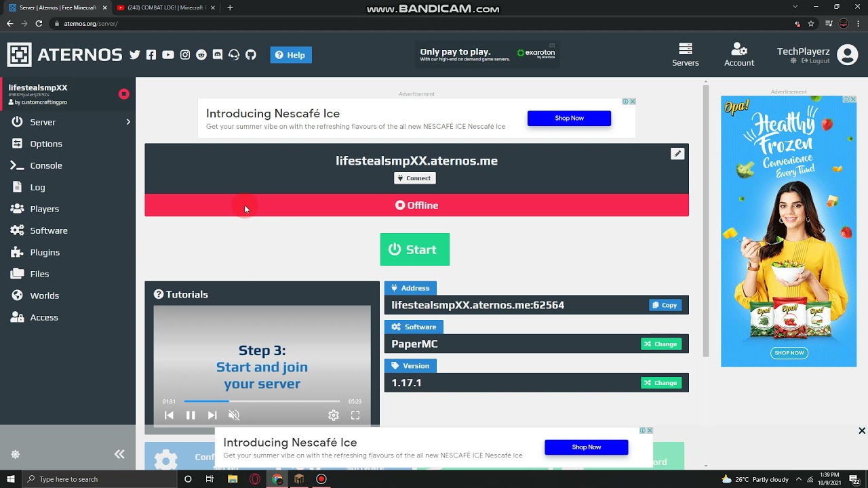
Task: Open Opera browser from taskbar
Action: (x=255, y=479)
